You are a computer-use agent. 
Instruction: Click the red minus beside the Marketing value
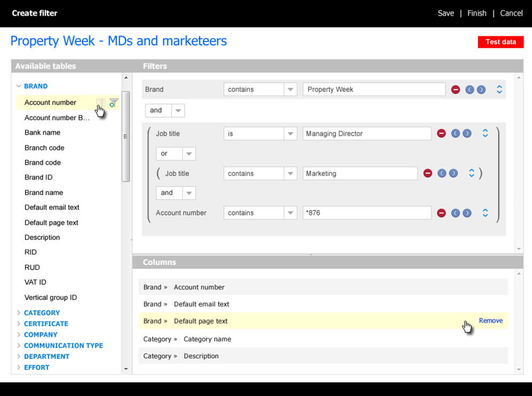pos(427,173)
